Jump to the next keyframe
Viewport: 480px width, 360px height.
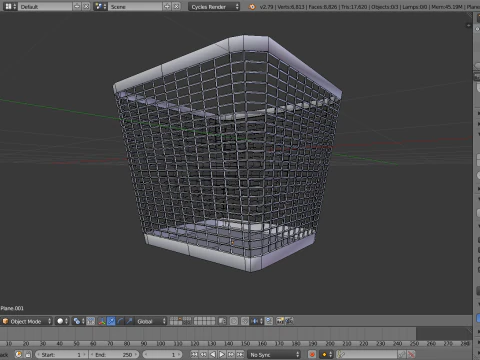click(x=231, y=354)
